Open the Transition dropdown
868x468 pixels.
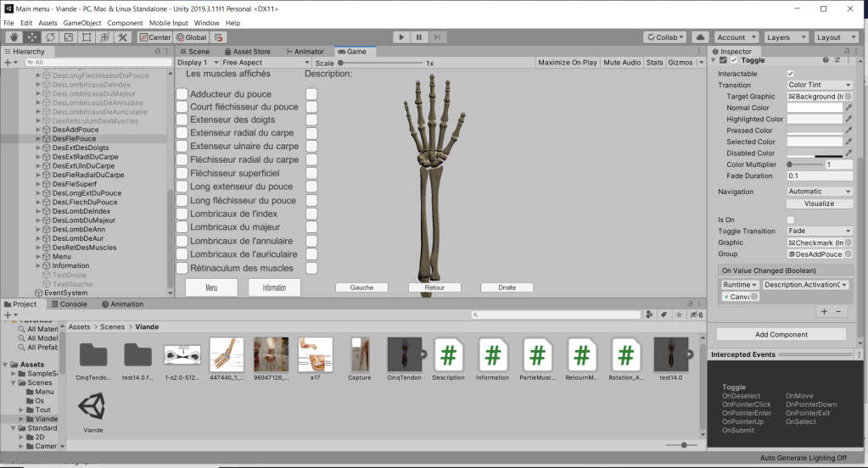tap(820, 85)
